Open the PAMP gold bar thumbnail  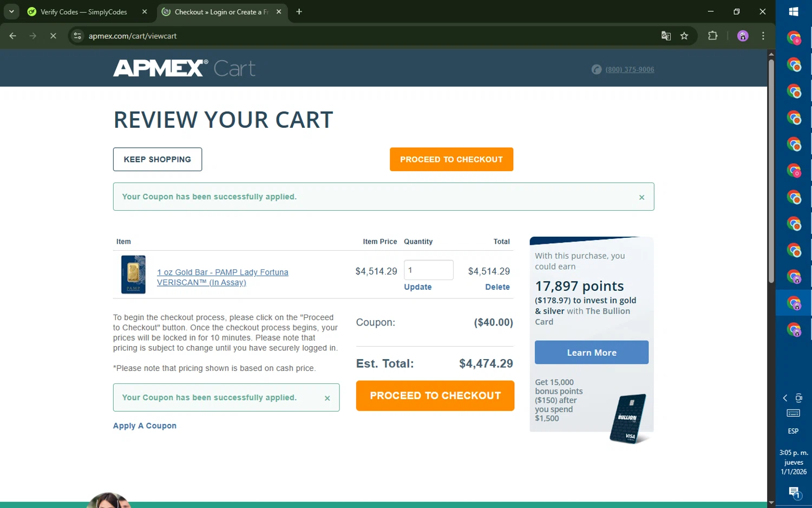click(133, 275)
